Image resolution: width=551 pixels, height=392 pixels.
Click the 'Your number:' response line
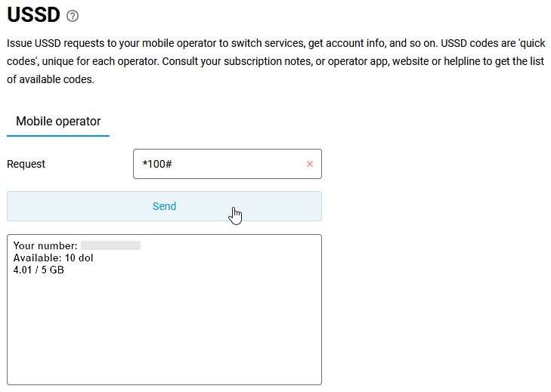pos(45,245)
